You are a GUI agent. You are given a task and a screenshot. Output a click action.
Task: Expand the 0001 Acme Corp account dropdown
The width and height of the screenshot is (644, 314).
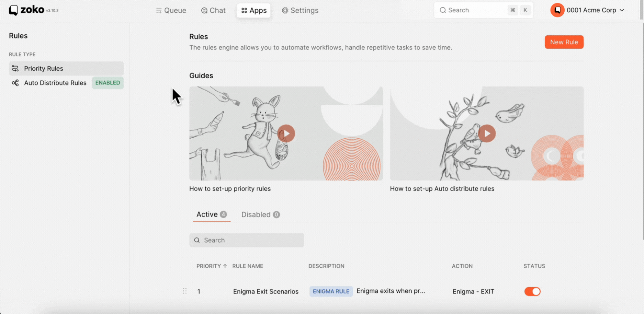pos(595,10)
